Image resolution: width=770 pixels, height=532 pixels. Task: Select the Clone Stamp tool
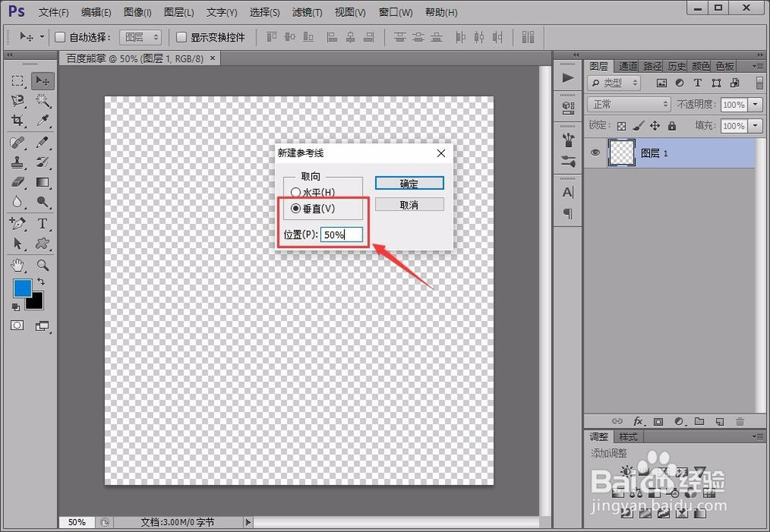18,162
